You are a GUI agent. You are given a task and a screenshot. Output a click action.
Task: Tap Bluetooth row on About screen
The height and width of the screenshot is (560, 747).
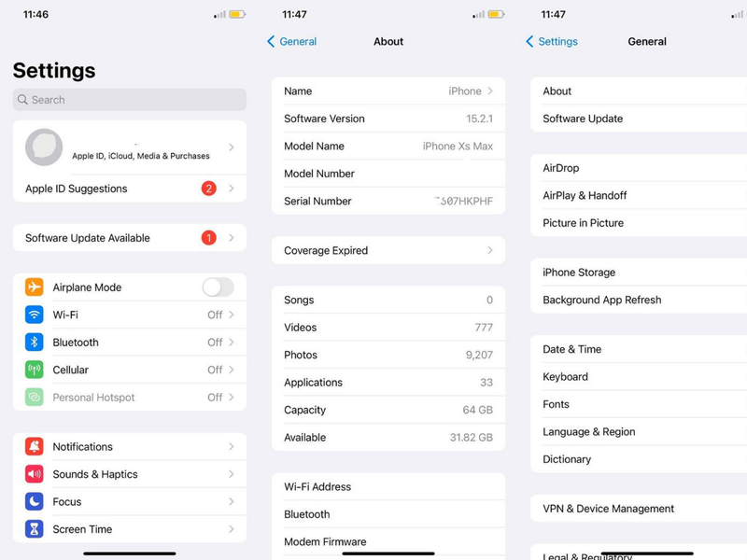388,514
